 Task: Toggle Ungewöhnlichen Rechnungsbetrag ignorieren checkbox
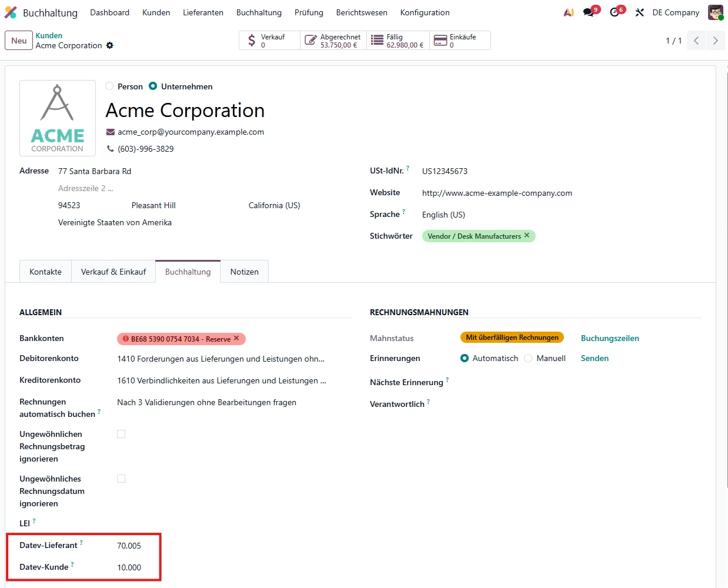point(121,434)
